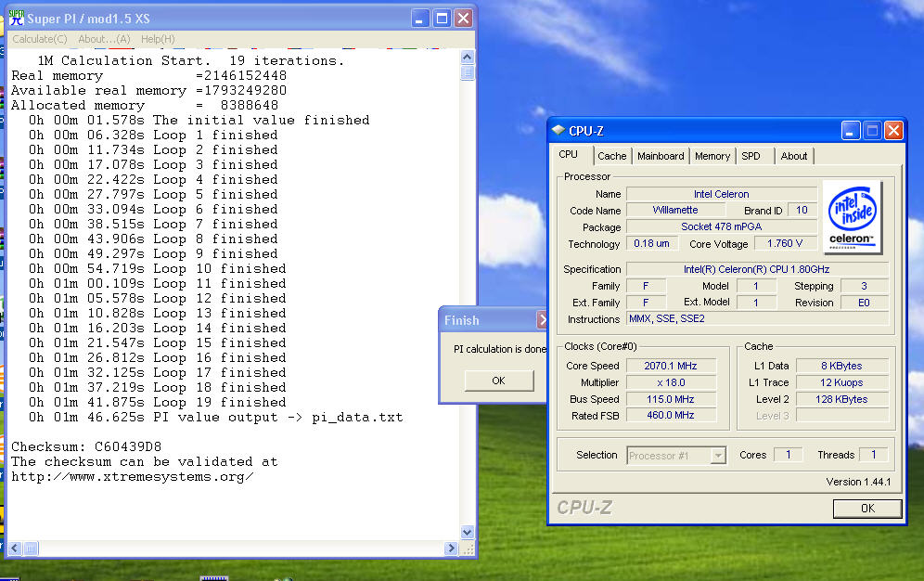This screenshot has height=581, width=924.
Task: Click the Revision value E0
Action: [864, 303]
